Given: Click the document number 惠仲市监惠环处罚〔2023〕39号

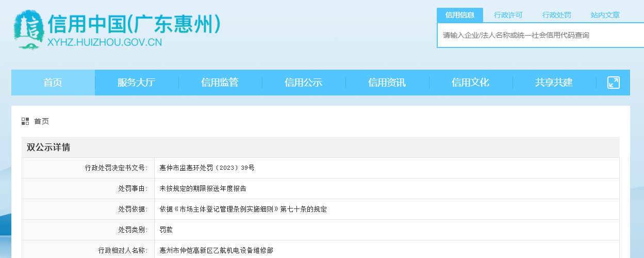Looking at the screenshot, I should (207, 168).
